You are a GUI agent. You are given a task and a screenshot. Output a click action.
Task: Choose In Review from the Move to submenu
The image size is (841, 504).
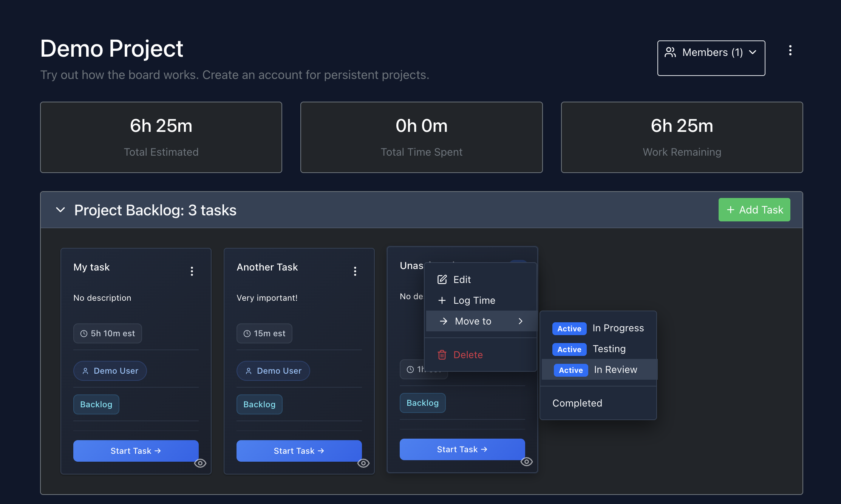615,369
